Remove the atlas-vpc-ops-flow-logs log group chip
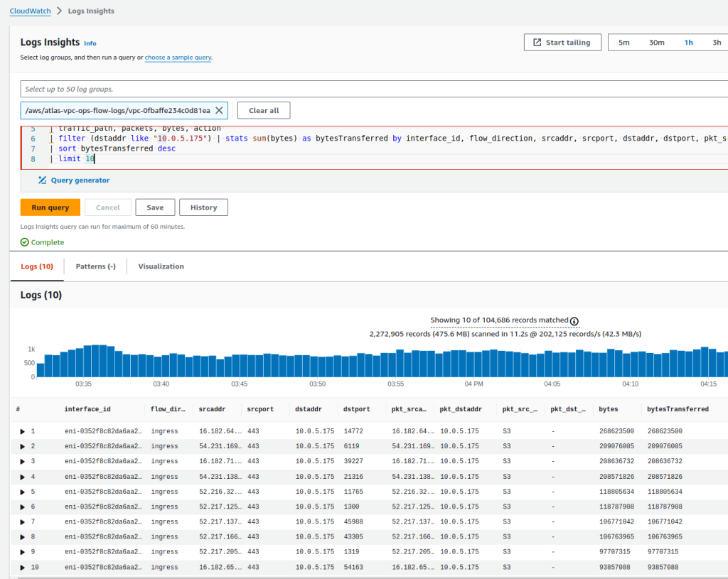The image size is (728, 579). 219,110
